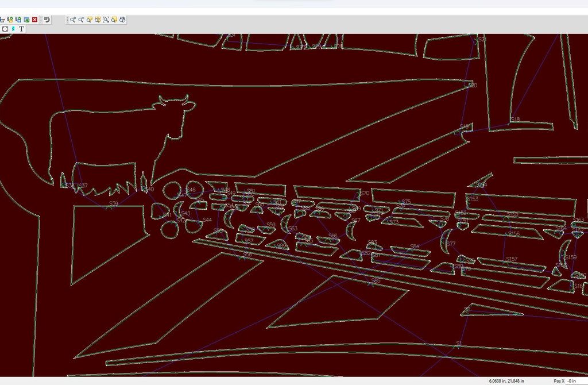
Task: Click the zoom in magnifier icon
Action: pyautogui.click(x=73, y=20)
